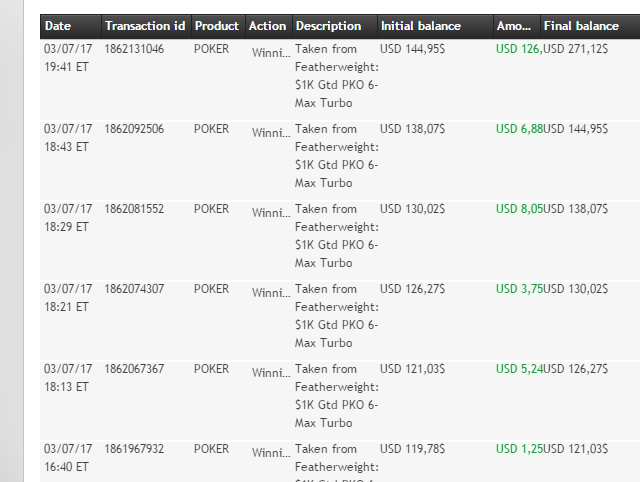
Task: Click the USD 271,12$ final balance
Action: pos(581,49)
